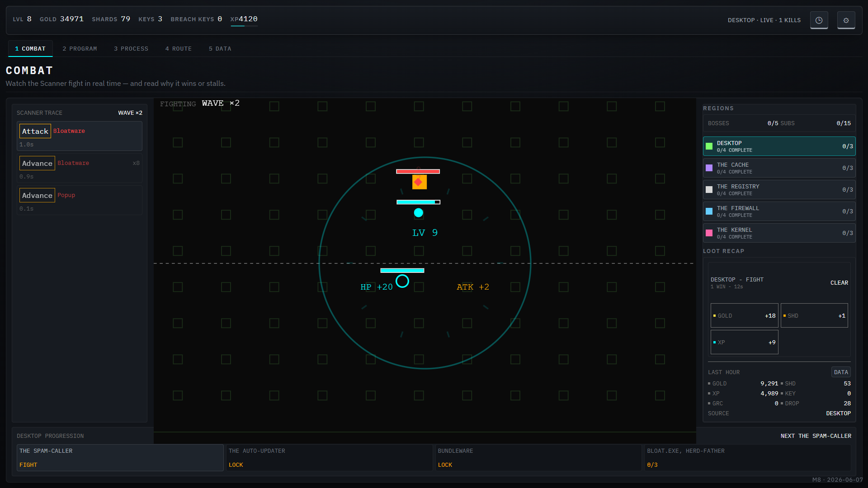Screen dimensions: 868x488
Task: Click the Clear label in Loot Recap
Action: 839,283
